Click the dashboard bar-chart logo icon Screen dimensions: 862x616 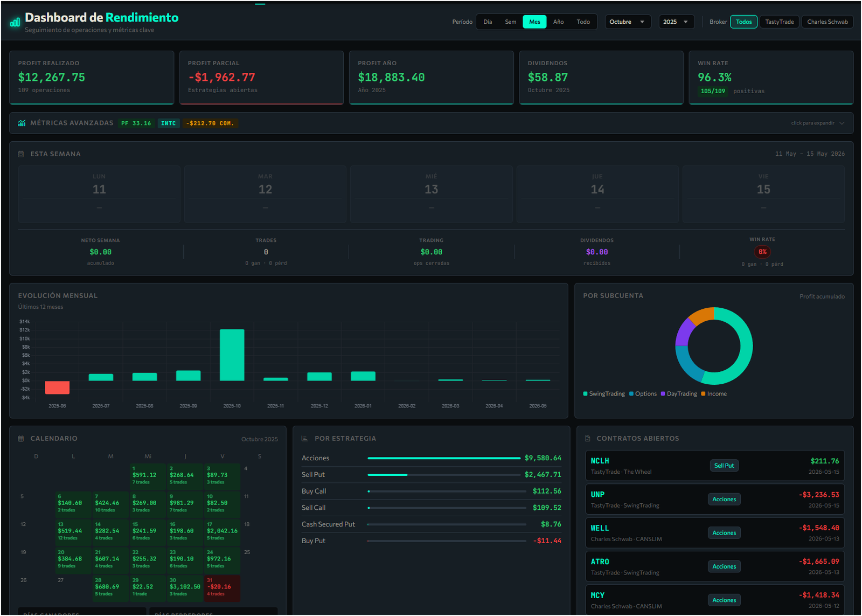15,22
